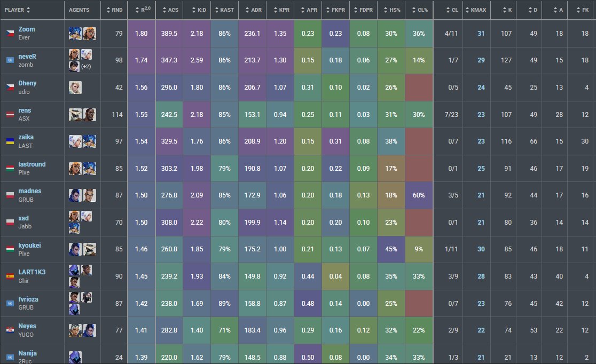
Task: Sort table by FDPR header
Action: click(x=363, y=10)
